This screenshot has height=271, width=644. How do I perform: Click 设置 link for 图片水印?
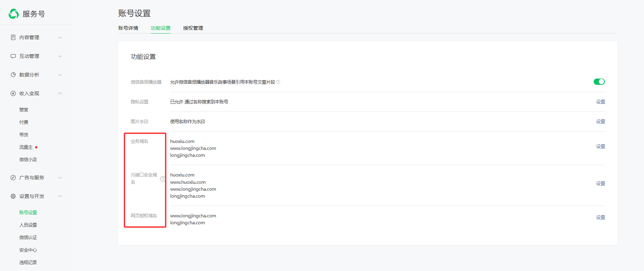[600, 121]
